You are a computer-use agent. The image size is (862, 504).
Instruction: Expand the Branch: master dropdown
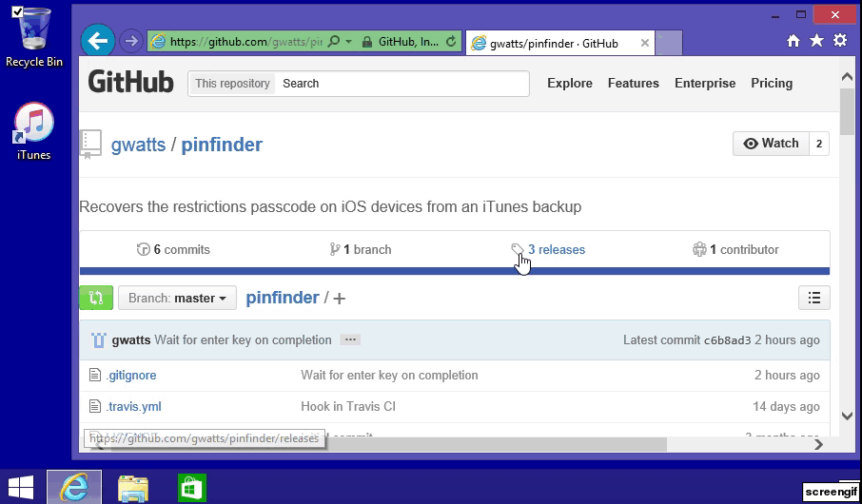coord(177,298)
